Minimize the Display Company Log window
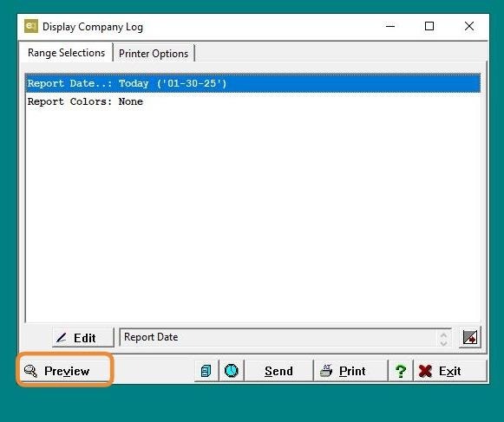This screenshot has width=504, height=422. 390,26
